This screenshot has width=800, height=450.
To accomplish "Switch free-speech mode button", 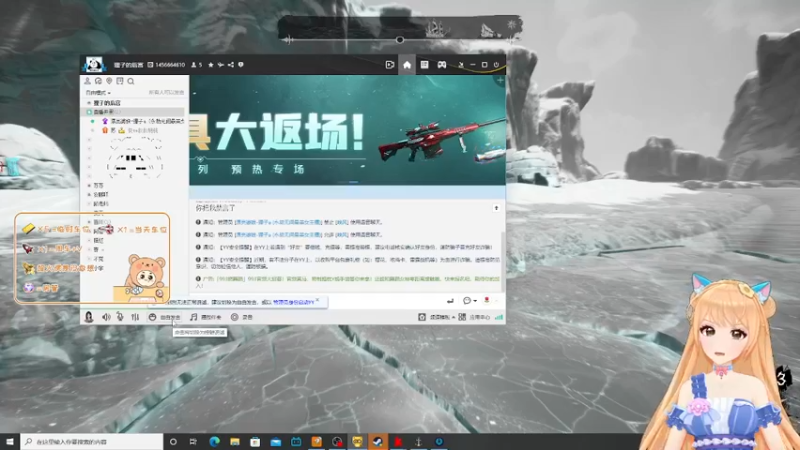I will point(164,317).
